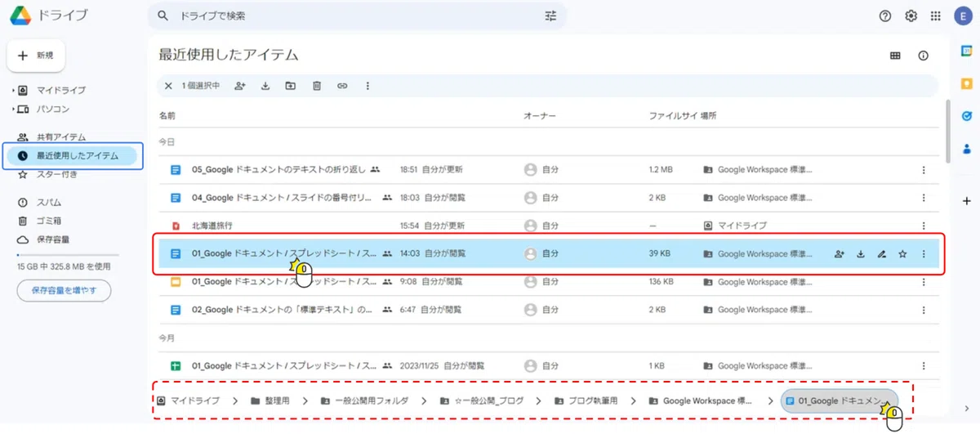Expand the マイドライブ tree arrow
Viewport: 980px width, 434px height.
click(x=14, y=90)
